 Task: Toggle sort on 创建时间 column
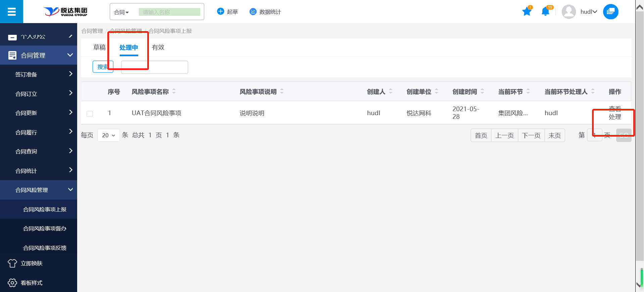[x=482, y=91]
